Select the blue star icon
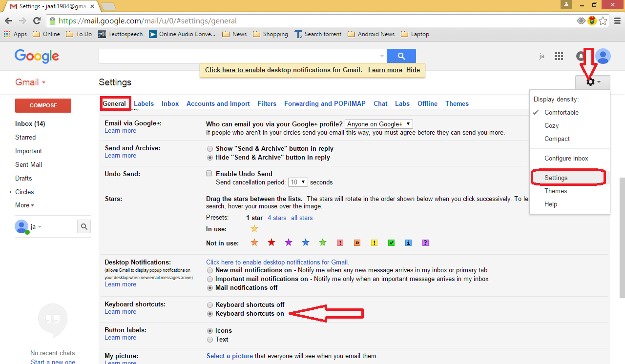 [x=306, y=243]
